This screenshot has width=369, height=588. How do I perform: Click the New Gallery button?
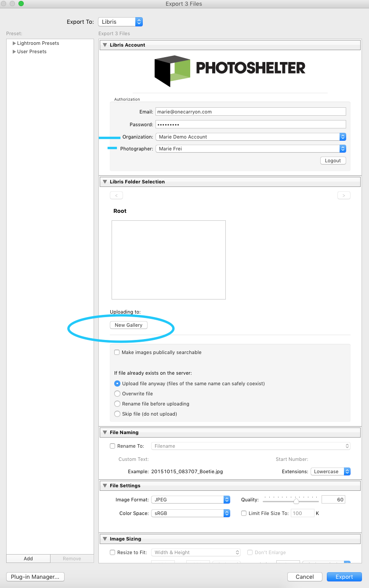pyautogui.click(x=128, y=325)
